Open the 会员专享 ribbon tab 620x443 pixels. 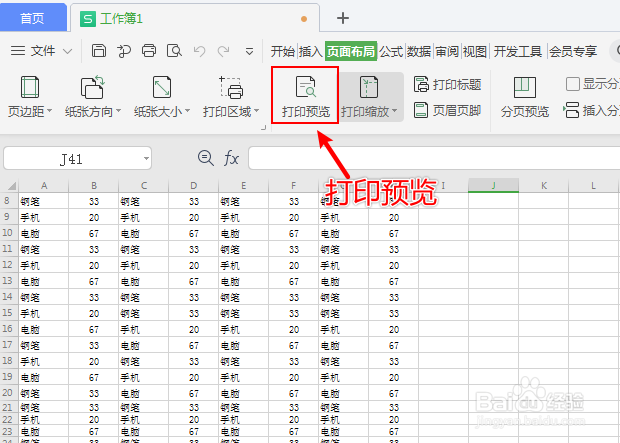pos(573,51)
